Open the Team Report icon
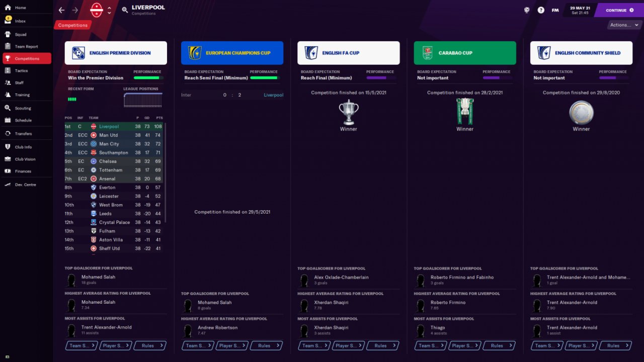This screenshot has width=644, height=362. pos(8,47)
